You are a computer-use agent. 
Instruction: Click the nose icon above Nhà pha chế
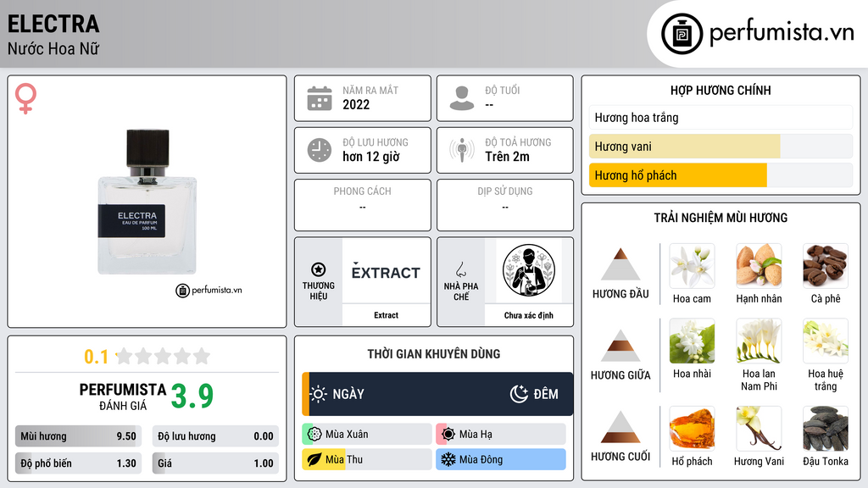(x=460, y=269)
